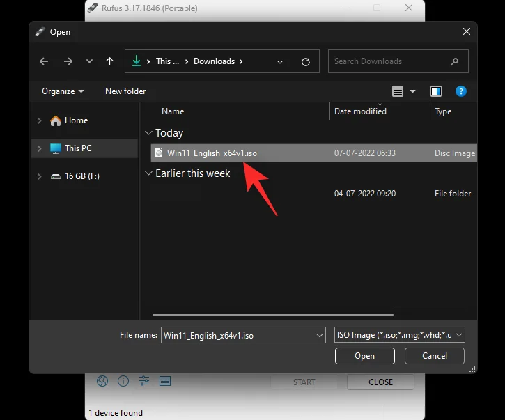The height and width of the screenshot is (420, 505).
Task: Show Rufus log icon
Action: 165,382
